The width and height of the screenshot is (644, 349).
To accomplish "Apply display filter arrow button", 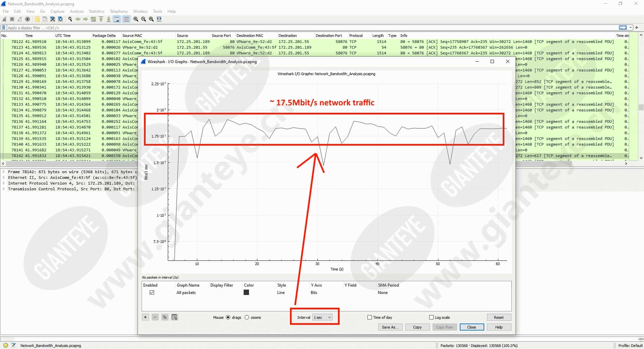I will pos(623,28).
